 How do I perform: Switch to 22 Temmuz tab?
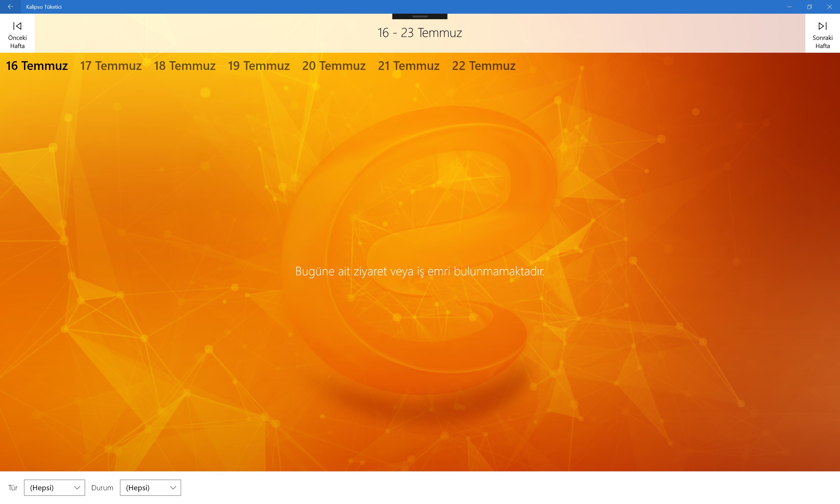[x=484, y=66]
